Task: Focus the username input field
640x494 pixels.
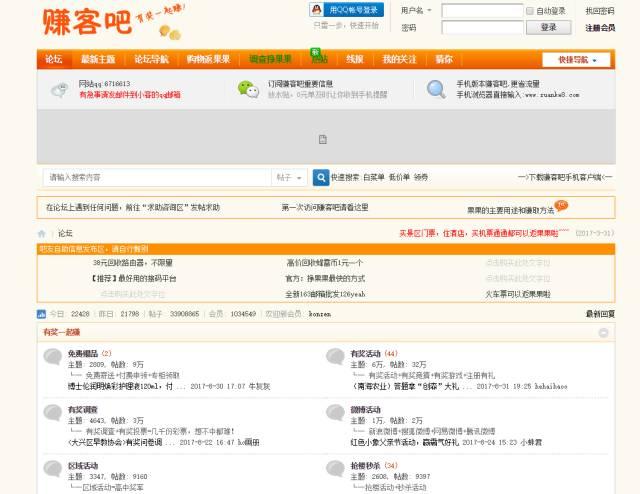Action: click(x=482, y=11)
